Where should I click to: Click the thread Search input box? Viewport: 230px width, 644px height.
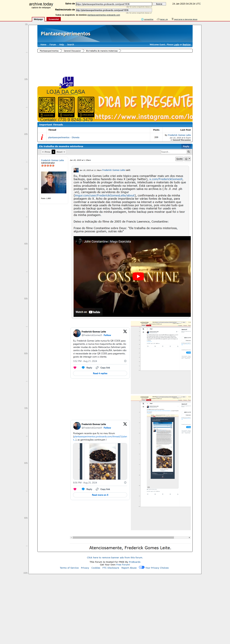[x=174, y=152]
